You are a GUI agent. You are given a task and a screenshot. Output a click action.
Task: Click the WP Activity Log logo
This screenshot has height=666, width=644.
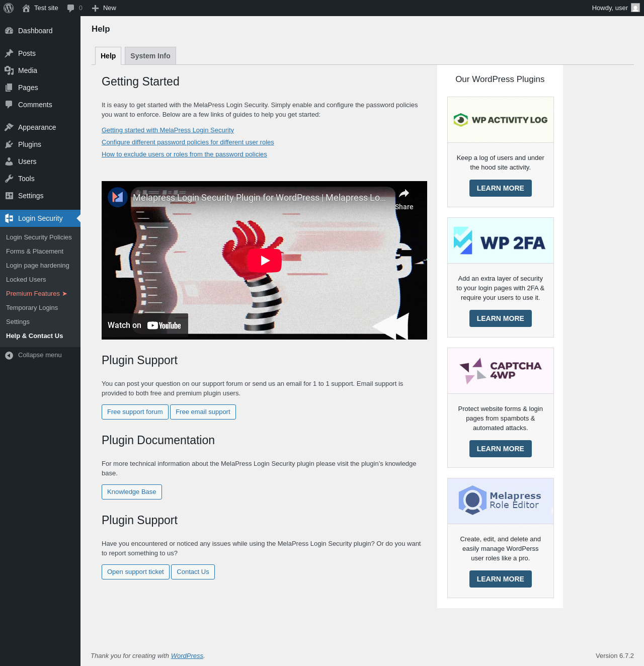[x=501, y=120]
